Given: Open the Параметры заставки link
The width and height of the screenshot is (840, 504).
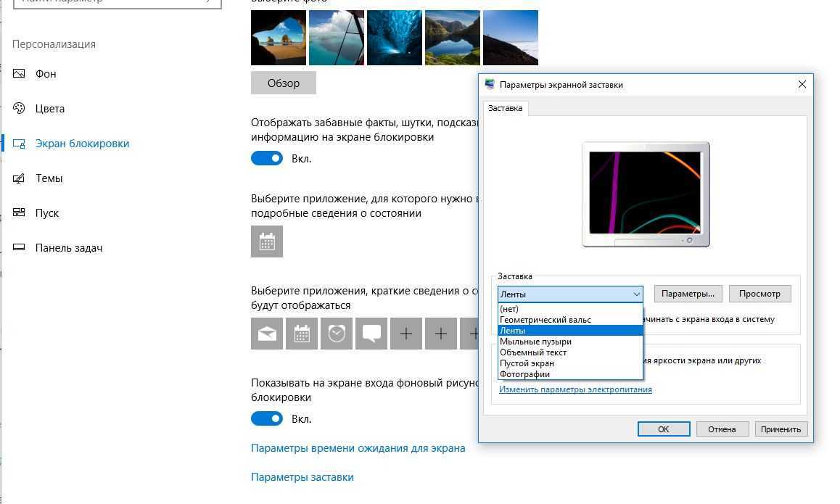Looking at the screenshot, I should click(x=302, y=477).
